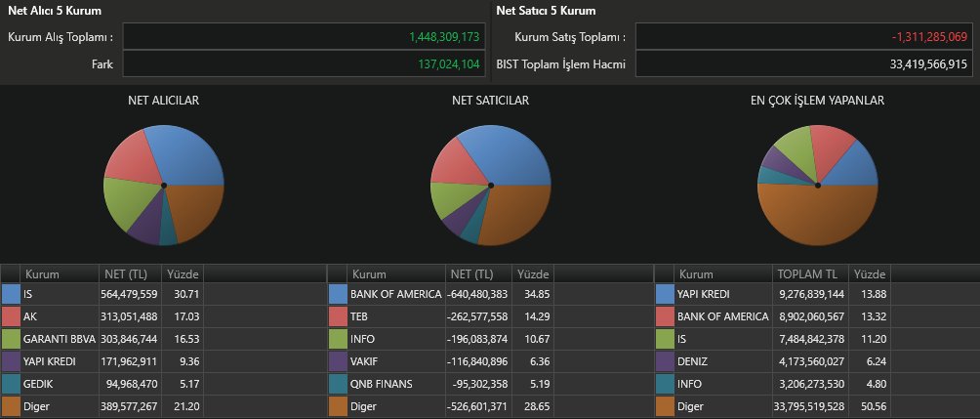Select Diger value 389,577,267
The width and height of the screenshot is (980, 419).
(129, 406)
